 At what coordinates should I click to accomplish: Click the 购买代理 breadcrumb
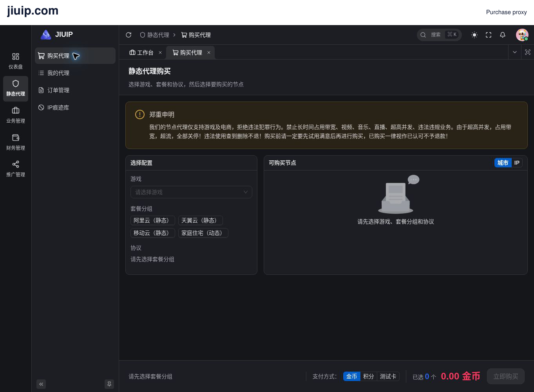(196, 35)
